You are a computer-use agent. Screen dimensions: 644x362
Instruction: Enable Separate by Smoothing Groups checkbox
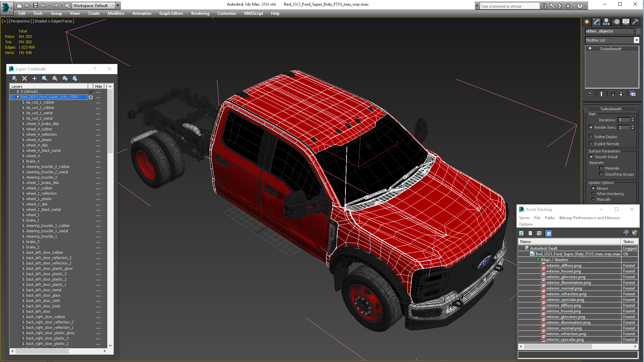(x=601, y=174)
